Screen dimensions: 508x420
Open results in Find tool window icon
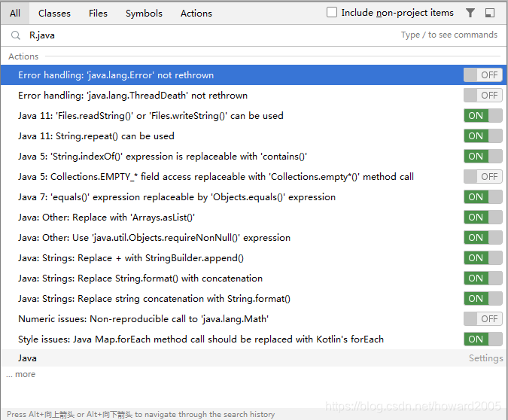pyautogui.click(x=489, y=13)
